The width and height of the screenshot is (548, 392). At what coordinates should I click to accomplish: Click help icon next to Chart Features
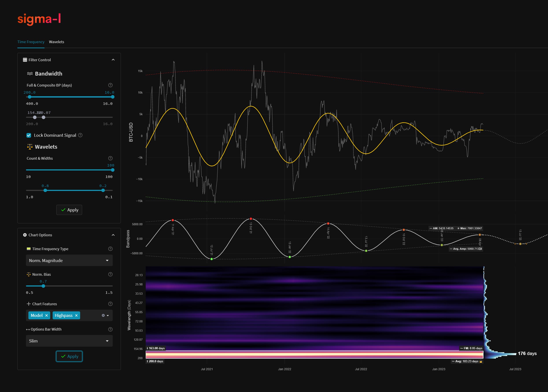(110, 304)
